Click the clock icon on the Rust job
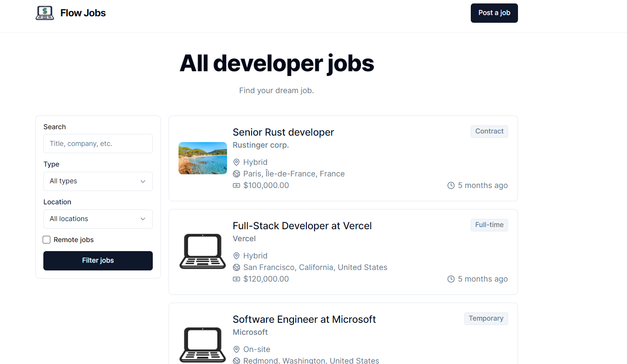Screen dimensions: 627x364 tap(451, 185)
